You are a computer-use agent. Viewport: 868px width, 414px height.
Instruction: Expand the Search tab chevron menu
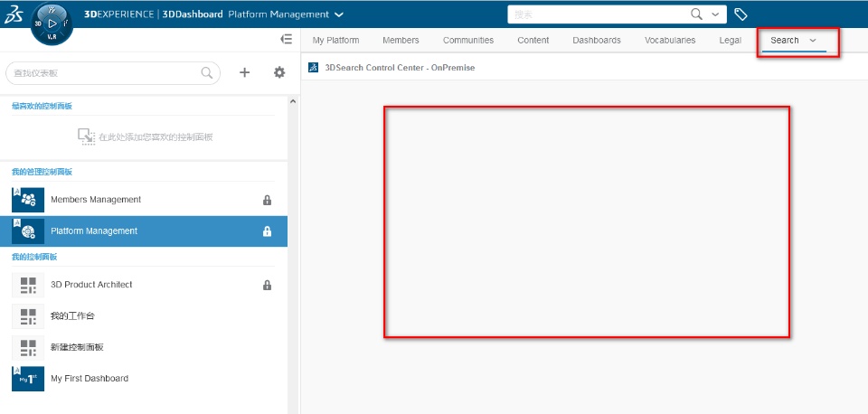(813, 41)
